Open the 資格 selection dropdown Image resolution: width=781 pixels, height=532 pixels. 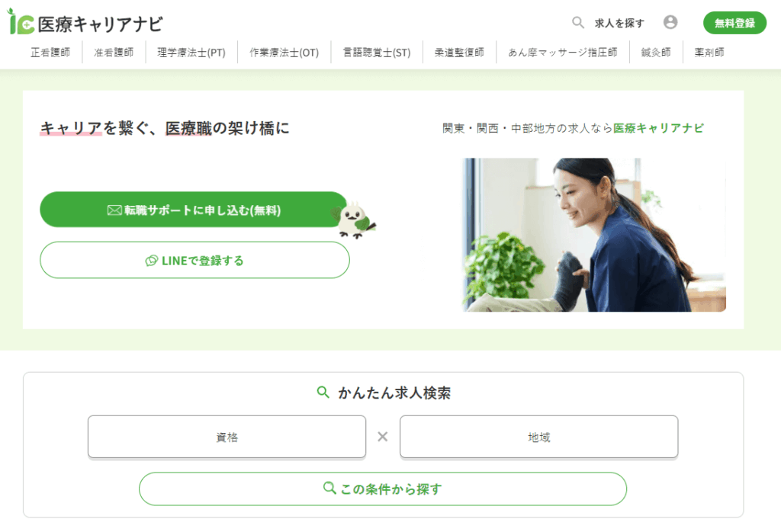coord(227,437)
